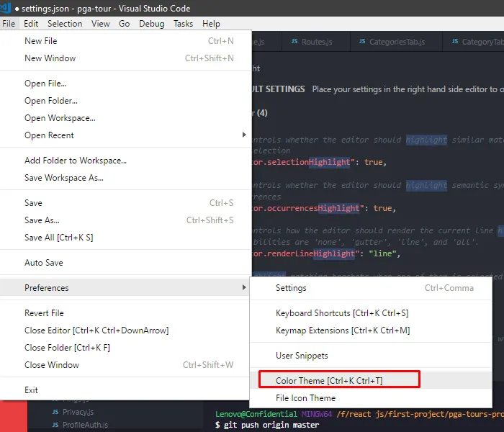504x432 pixels.
Task: Open Privacy.js in the explorer
Action: 78,412
